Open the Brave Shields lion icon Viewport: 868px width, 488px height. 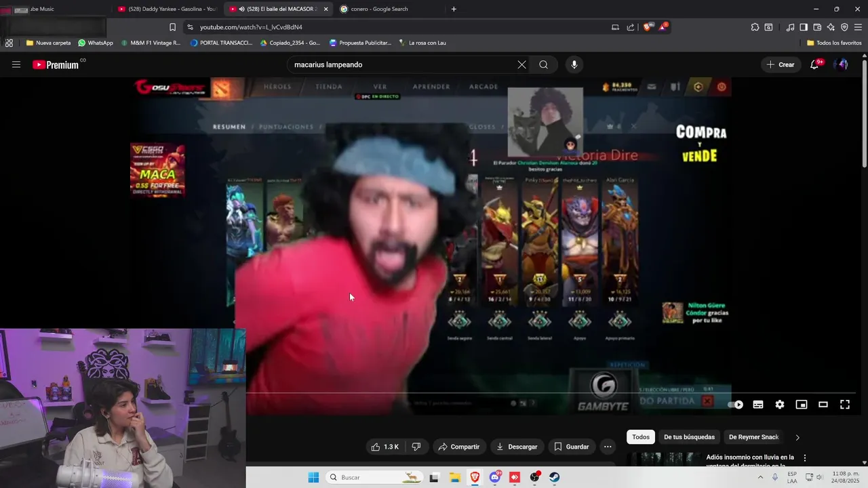[x=647, y=27]
